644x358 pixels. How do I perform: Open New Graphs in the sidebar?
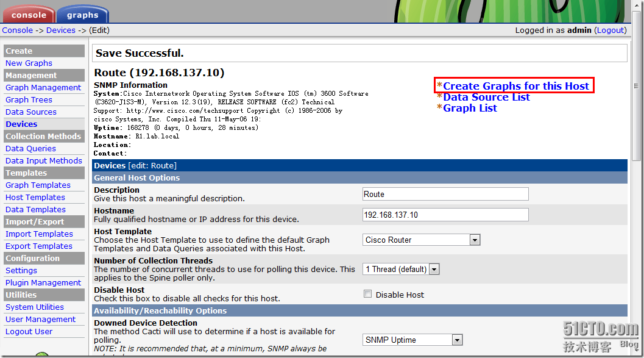[29, 63]
